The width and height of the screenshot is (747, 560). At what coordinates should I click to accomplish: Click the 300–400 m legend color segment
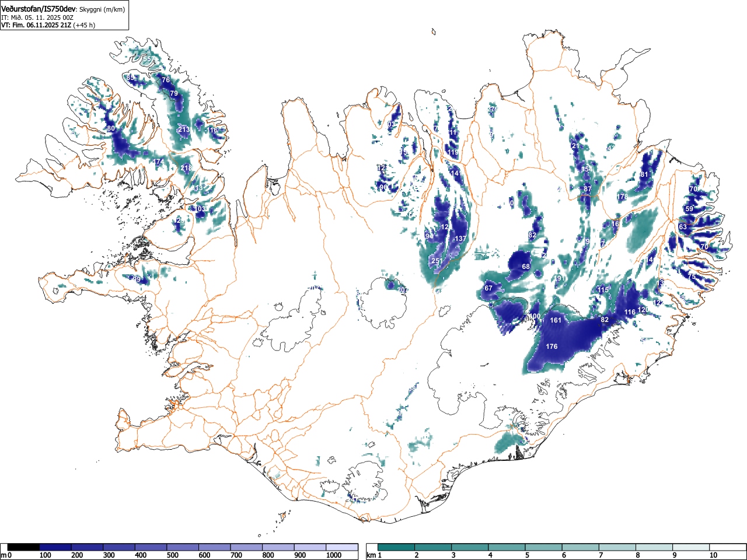pyautogui.click(x=119, y=547)
